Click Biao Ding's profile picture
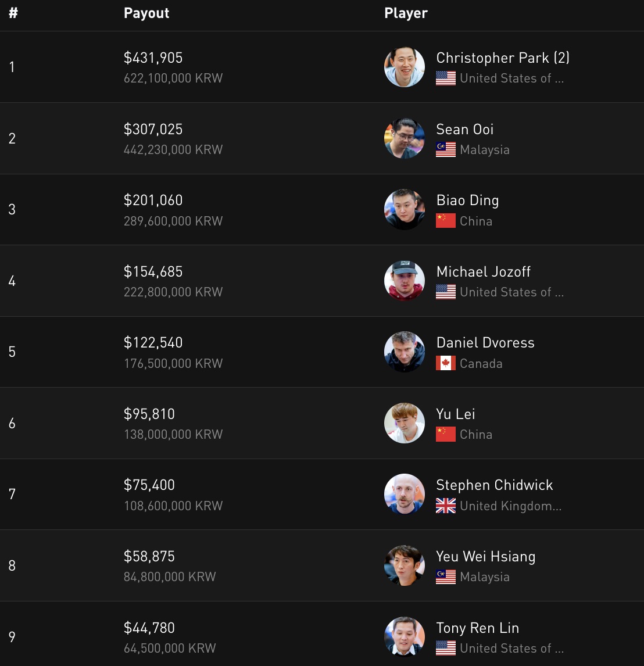The height and width of the screenshot is (666, 644). tap(404, 209)
